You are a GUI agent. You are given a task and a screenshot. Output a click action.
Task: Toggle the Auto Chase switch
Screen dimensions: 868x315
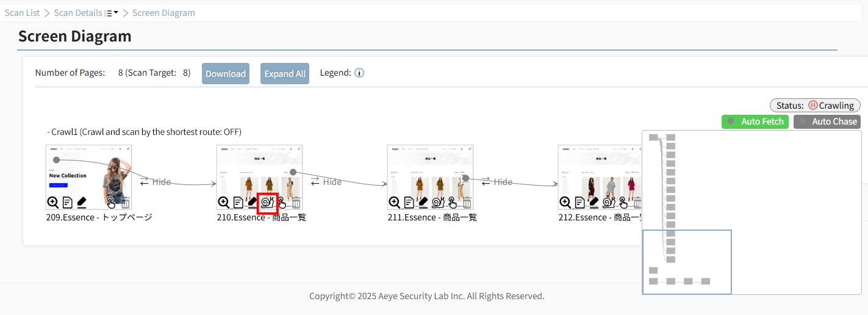[x=827, y=121]
